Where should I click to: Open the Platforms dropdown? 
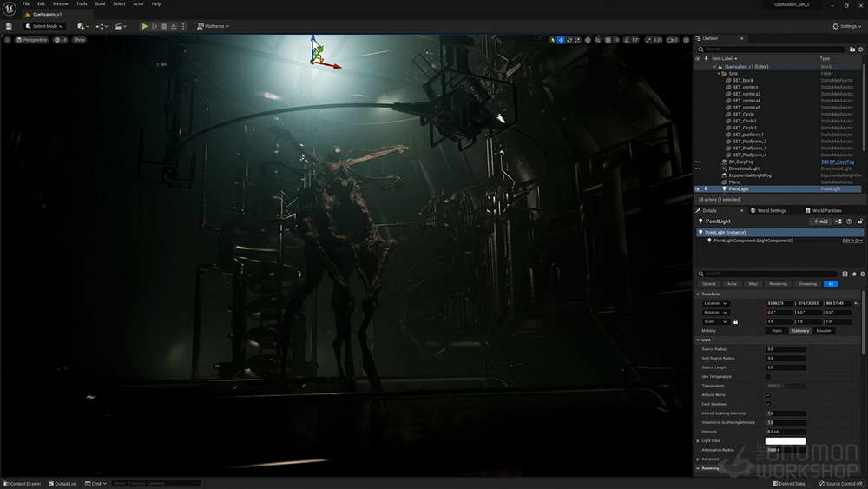click(x=214, y=26)
